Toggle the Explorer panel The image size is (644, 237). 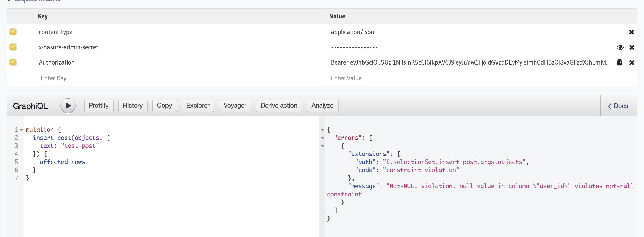pos(197,106)
